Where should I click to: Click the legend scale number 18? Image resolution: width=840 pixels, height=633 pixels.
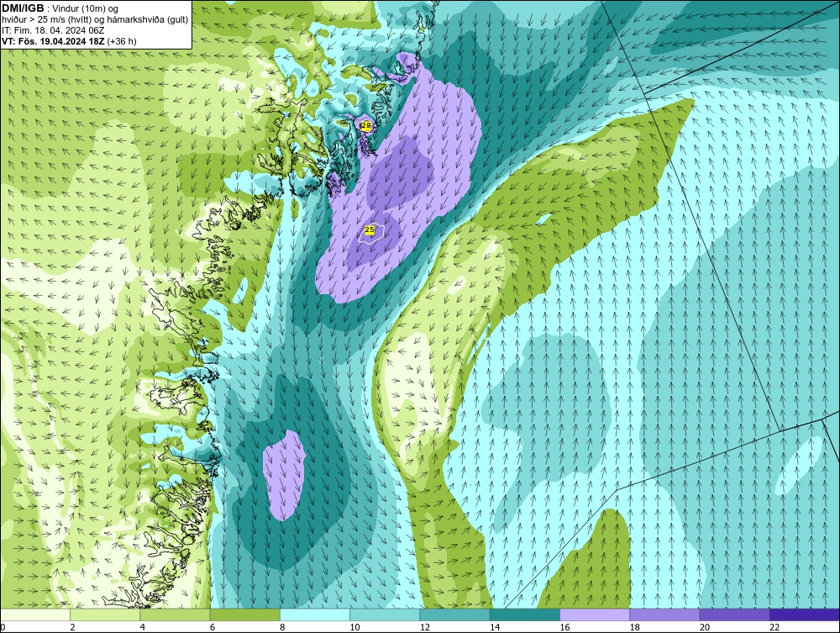coord(634,627)
